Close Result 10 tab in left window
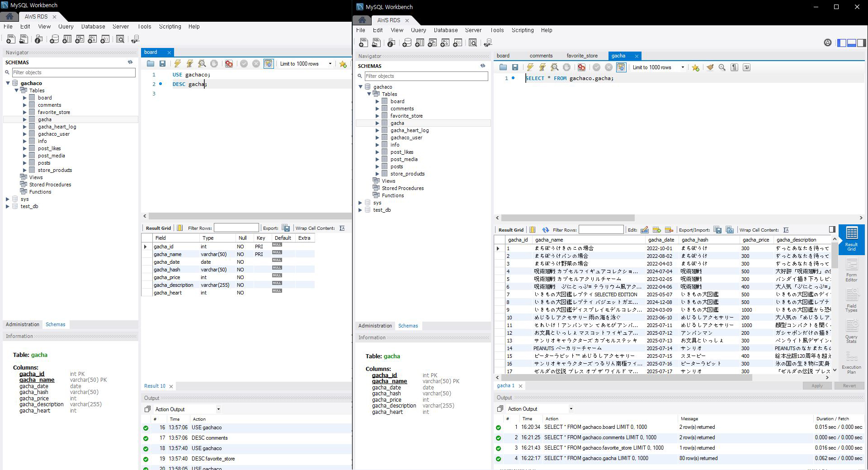This screenshot has width=868, height=470. point(171,386)
